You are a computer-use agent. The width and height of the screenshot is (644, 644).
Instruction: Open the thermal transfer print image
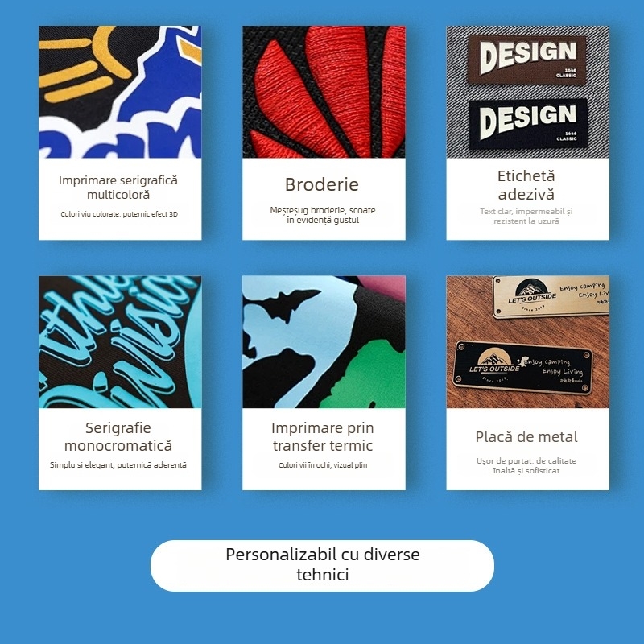point(324,341)
